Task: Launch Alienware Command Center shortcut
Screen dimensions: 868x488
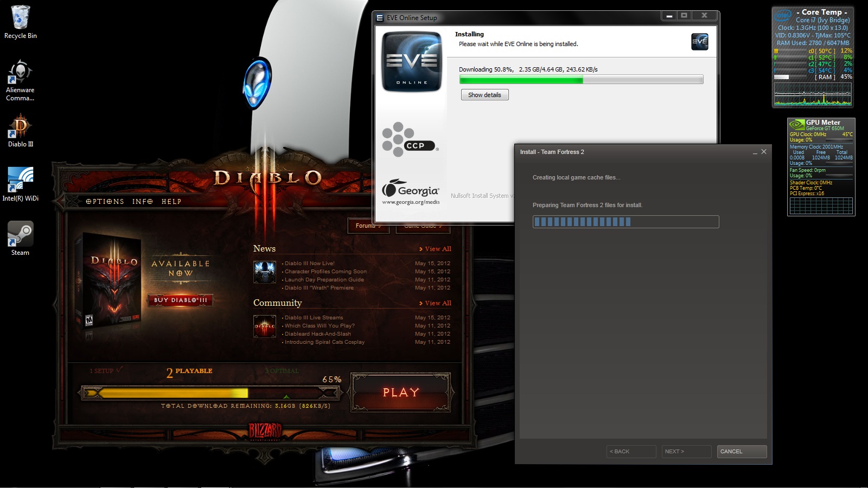Action: click(20, 80)
